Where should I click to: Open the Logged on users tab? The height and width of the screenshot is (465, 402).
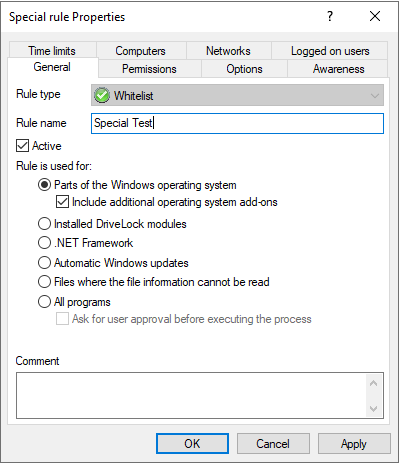[x=330, y=51]
